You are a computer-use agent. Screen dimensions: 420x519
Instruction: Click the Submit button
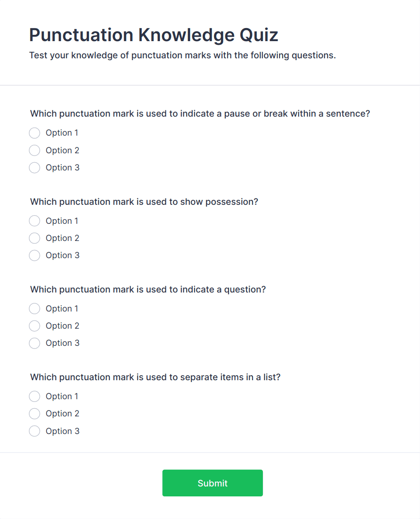tap(212, 483)
